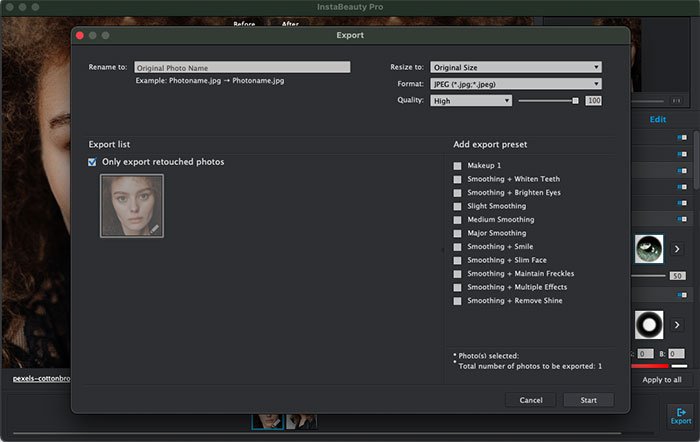This screenshot has height=442, width=700.
Task: Click the white color bar in Edit panel
Action: pyautogui.click(x=679, y=366)
